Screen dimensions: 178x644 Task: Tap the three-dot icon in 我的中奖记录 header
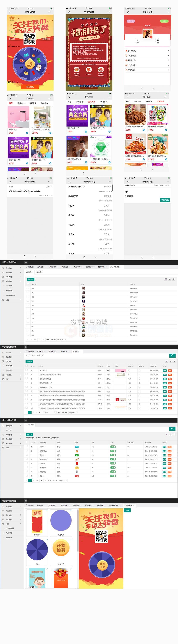[109, 182]
